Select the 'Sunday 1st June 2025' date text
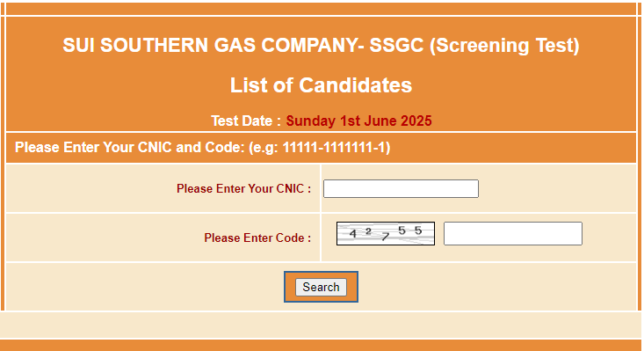This screenshot has width=644, height=351. click(359, 121)
